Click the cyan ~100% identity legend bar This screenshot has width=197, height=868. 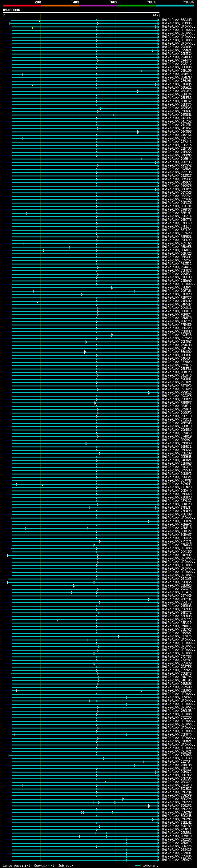[175, 6]
